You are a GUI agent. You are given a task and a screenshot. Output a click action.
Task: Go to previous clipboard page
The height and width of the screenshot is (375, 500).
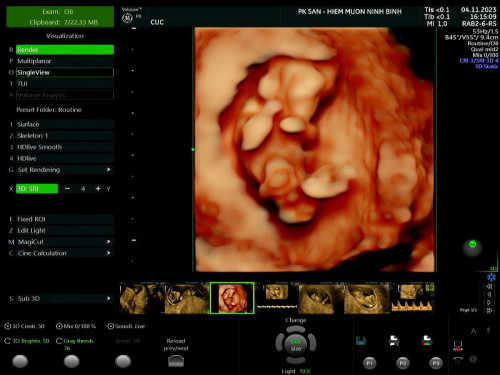pyautogui.click(x=489, y=294)
